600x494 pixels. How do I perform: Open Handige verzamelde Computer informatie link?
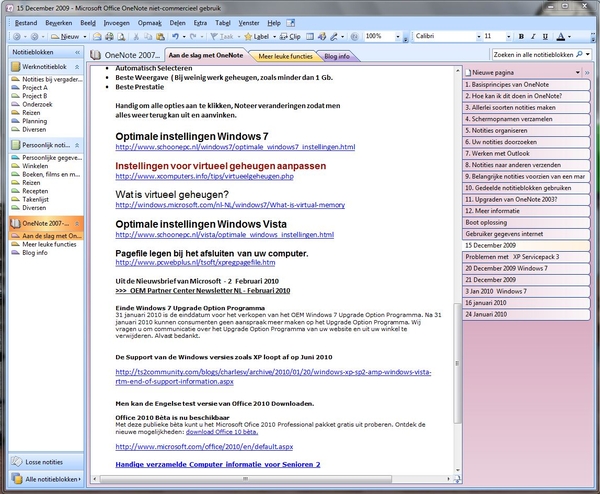[218, 464]
